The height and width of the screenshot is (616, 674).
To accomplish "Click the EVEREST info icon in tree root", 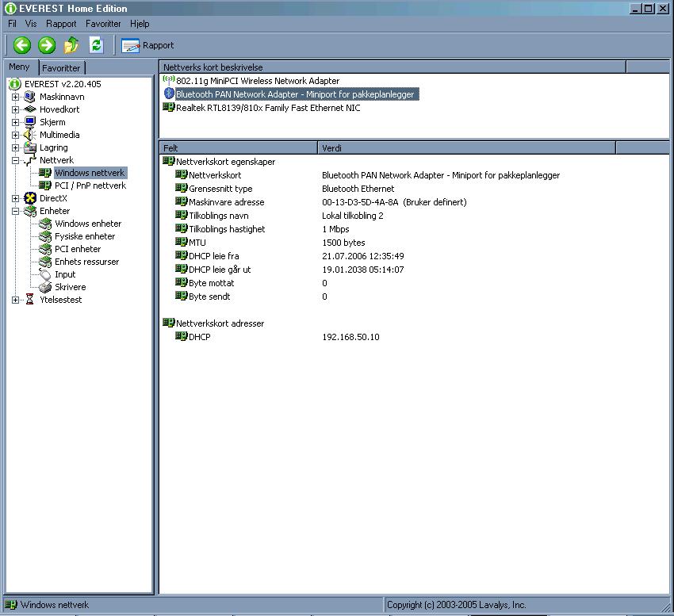I will click(x=14, y=84).
